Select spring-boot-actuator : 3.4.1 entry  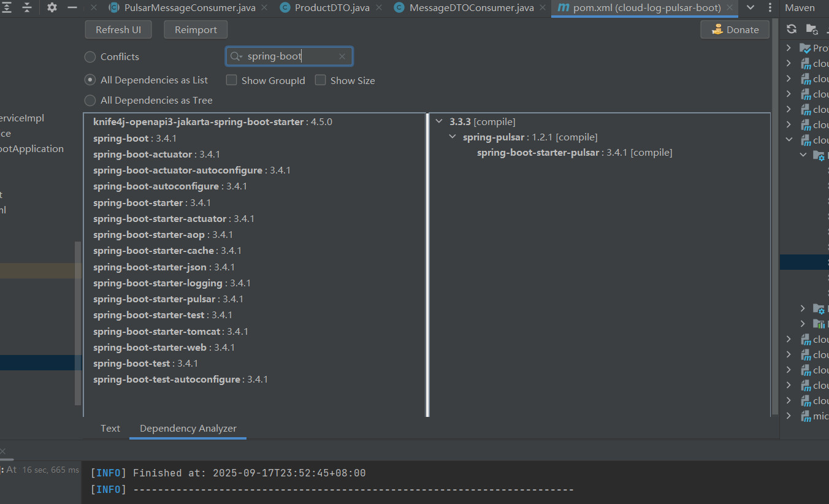156,155
